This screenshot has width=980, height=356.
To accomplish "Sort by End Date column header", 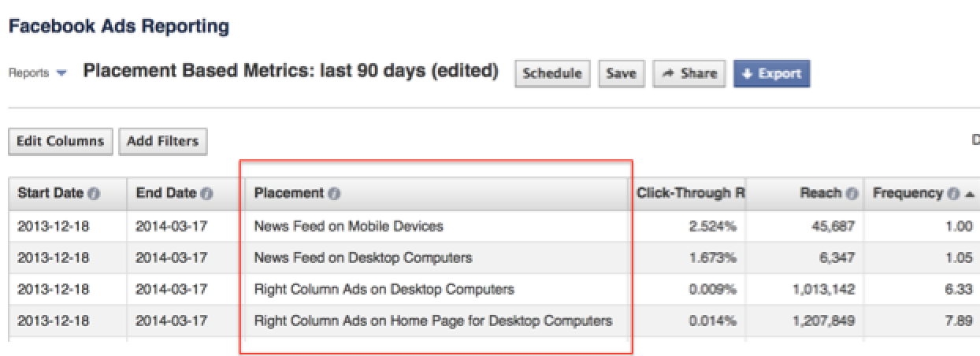I will (185, 194).
